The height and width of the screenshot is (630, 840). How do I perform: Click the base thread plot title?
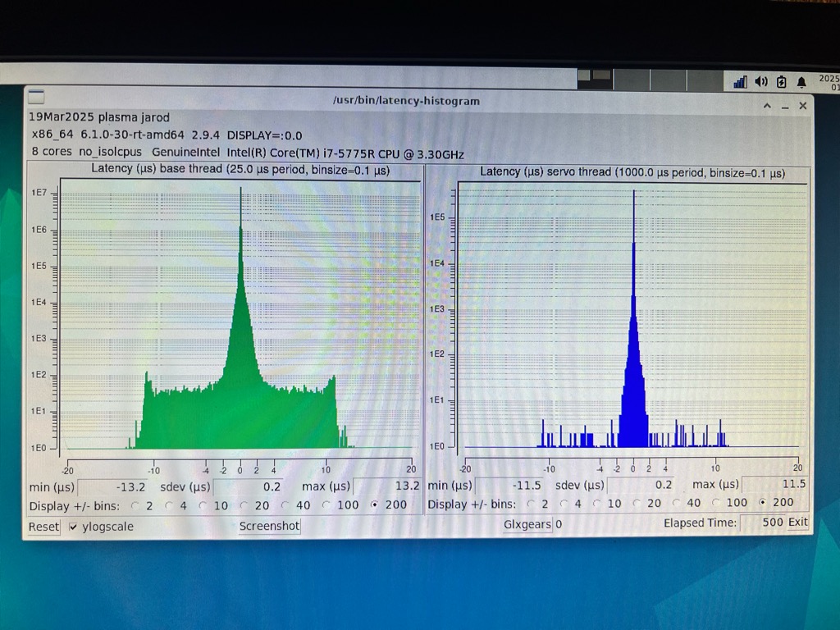point(240,170)
